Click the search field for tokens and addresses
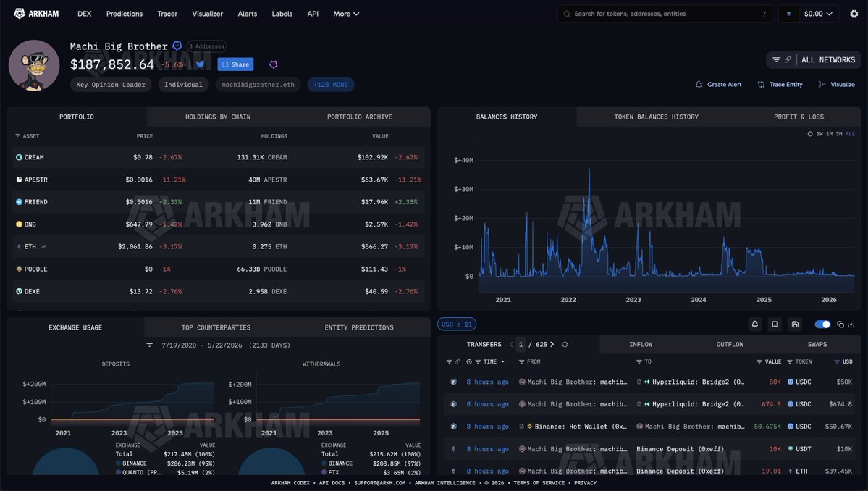The width and height of the screenshot is (868, 491). pos(665,14)
